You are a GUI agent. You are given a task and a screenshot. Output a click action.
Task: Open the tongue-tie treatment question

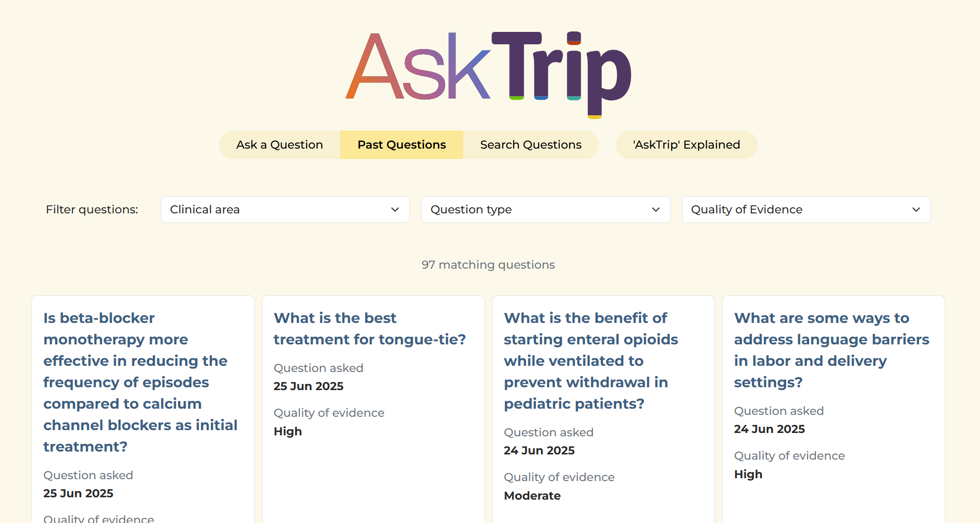370,329
